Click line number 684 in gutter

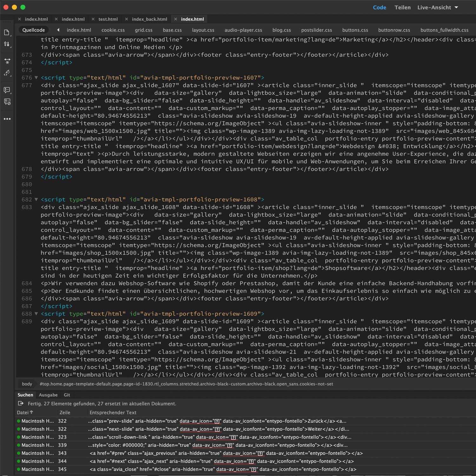coord(27,283)
